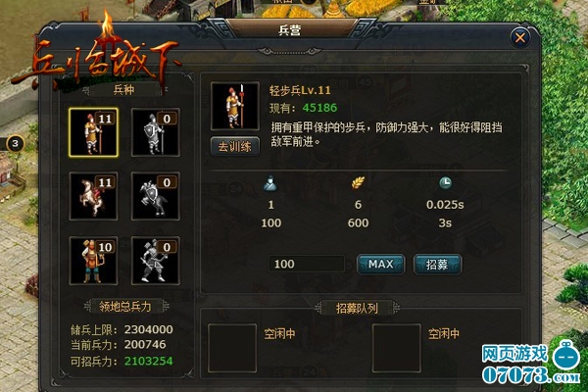Click the 去训练 training button

click(235, 146)
